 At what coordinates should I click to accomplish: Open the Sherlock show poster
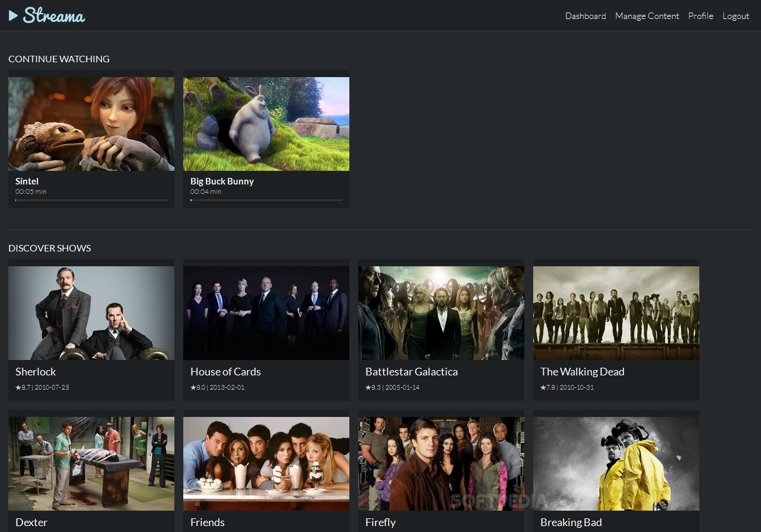click(x=91, y=313)
